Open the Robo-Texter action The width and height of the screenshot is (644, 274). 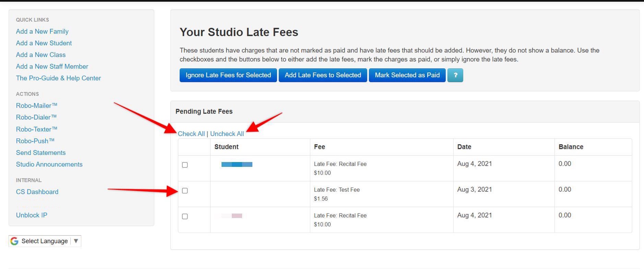(36, 129)
